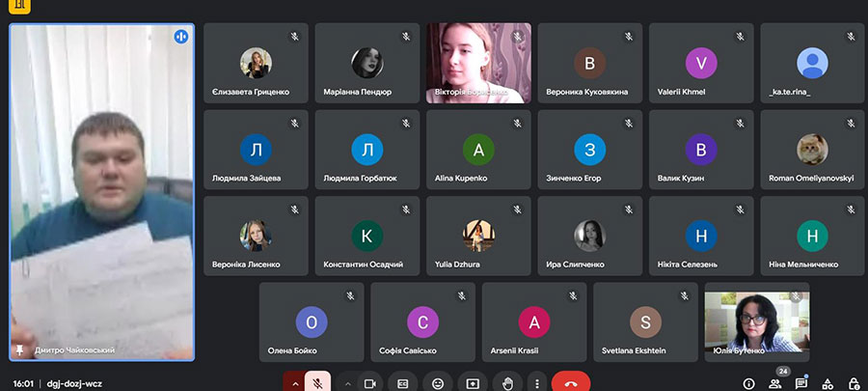The width and height of the screenshot is (868, 391).
Task: Click the meeting code dgj-dozj-wcz
Action: [74, 383]
